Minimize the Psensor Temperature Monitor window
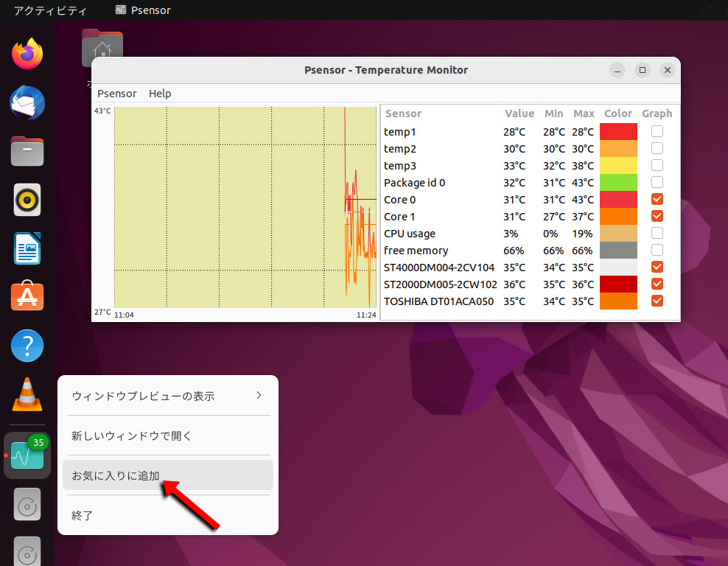 click(x=617, y=70)
